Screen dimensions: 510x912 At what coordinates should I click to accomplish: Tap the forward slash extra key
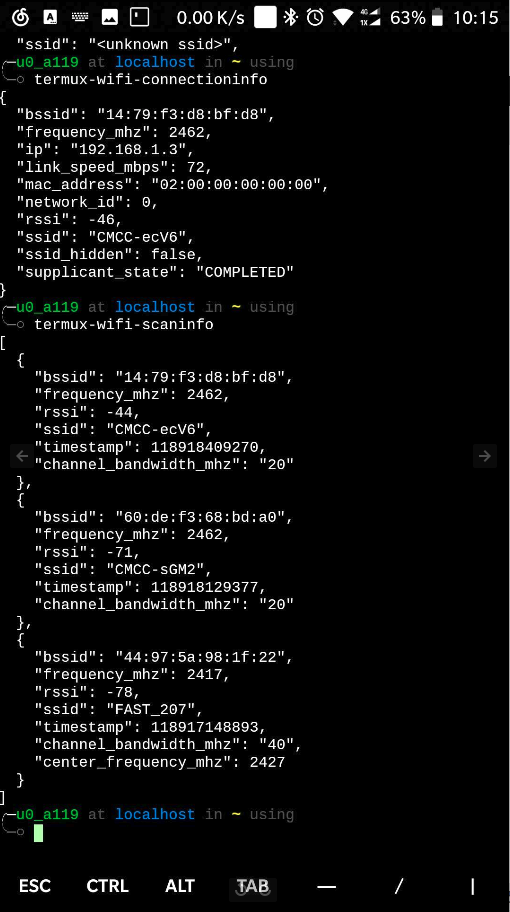pos(399,886)
